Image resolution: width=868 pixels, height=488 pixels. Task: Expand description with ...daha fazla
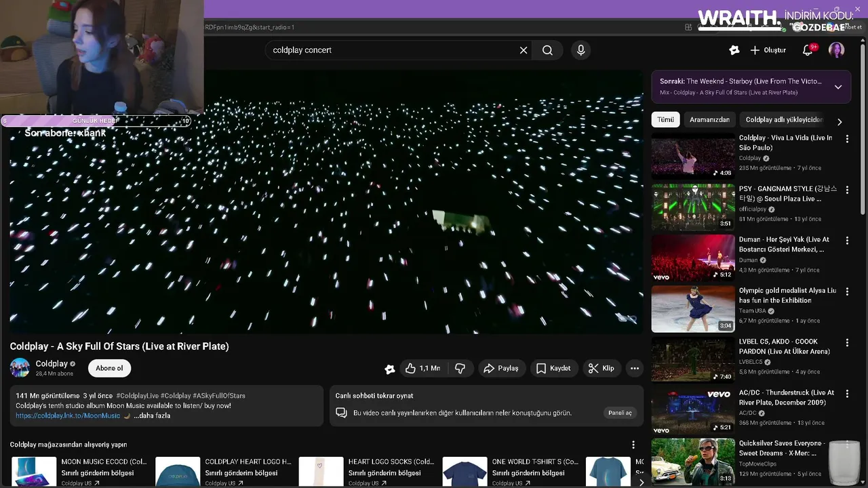click(152, 415)
